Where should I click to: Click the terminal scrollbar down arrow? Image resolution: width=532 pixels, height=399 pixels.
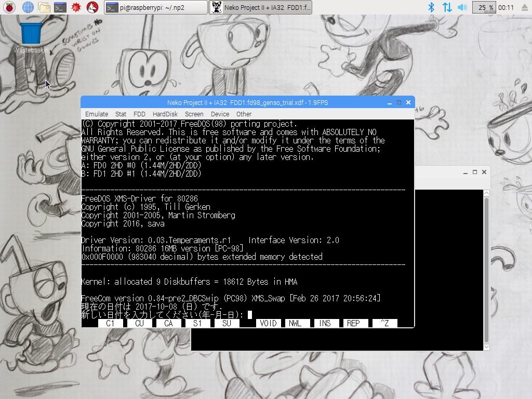(486, 347)
